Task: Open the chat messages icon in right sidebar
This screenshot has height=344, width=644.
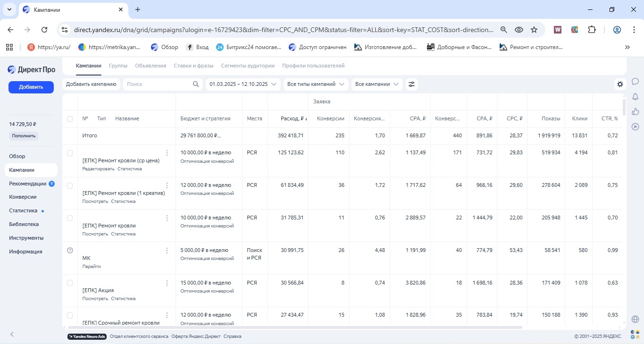Action: click(635, 82)
